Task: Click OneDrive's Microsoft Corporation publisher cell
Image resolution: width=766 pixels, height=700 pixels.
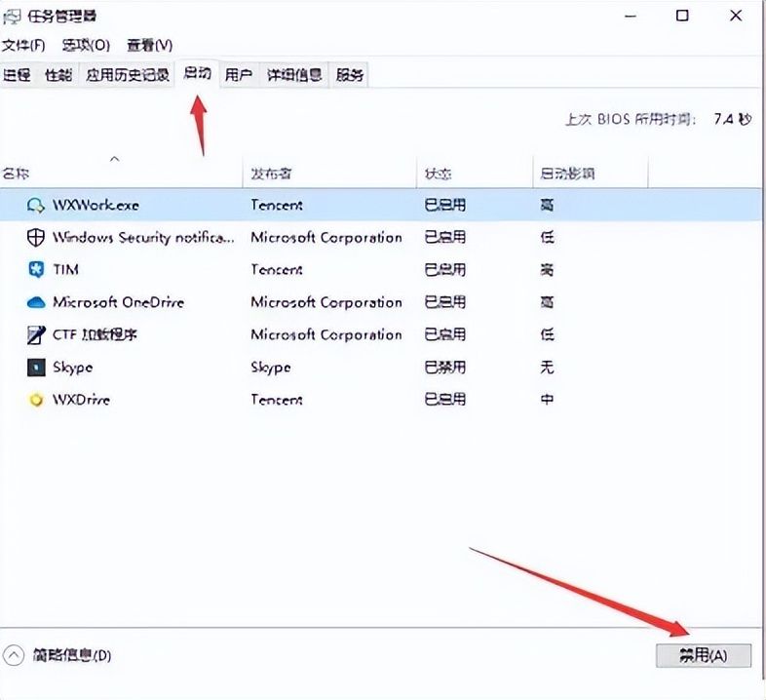Action: [326, 302]
